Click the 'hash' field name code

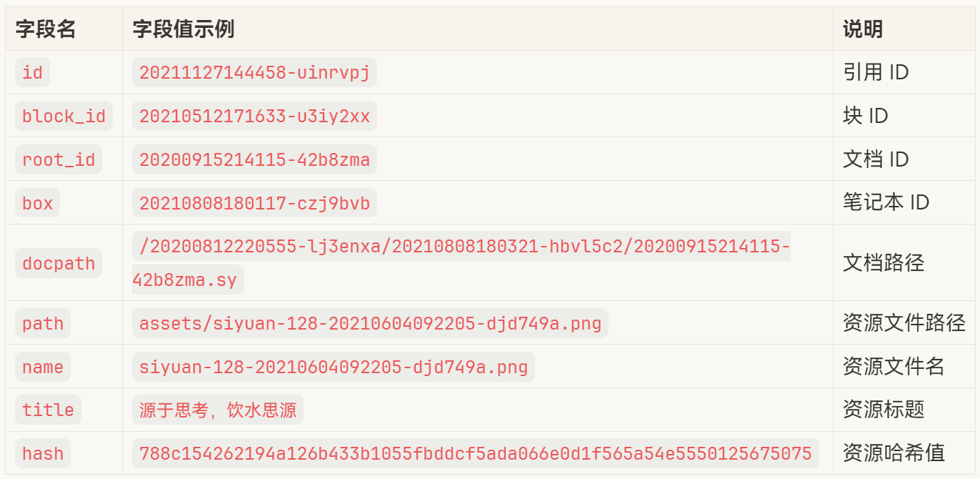coord(43,453)
